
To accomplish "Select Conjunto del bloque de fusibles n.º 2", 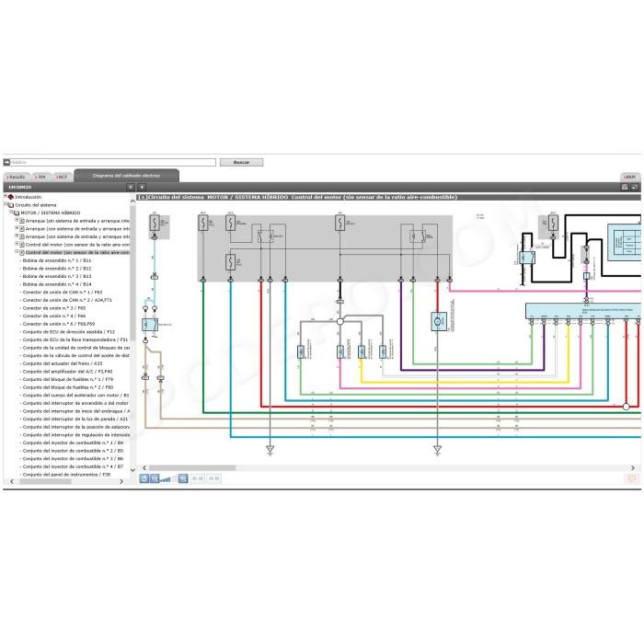I will click(68, 387).
